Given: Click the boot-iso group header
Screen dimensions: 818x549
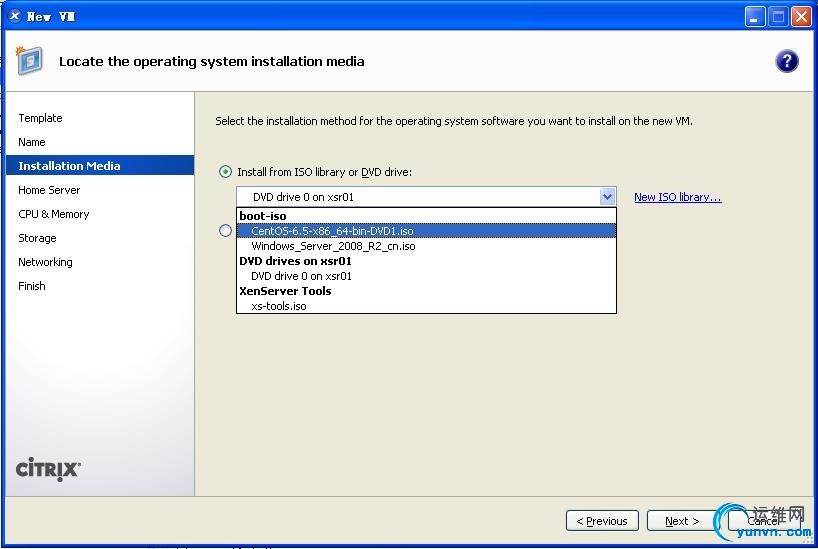Looking at the screenshot, I should (x=263, y=216).
